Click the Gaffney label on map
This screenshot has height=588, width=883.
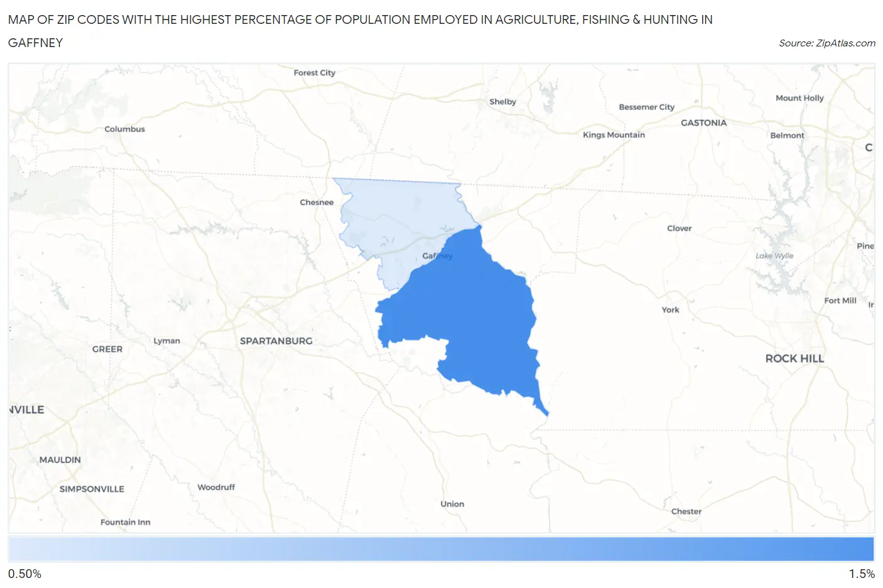coord(437,256)
